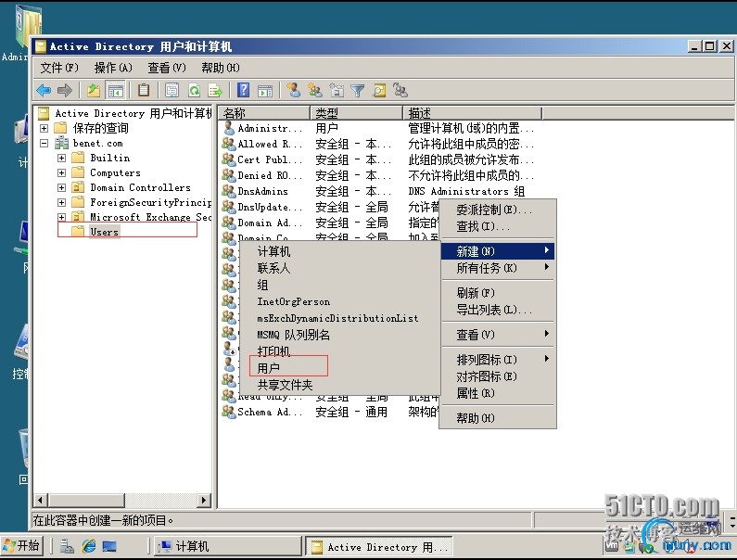The width and height of the screenshot is (737, 560).
Task: Click the gray Forward arrow in toolbar
Action: [64, 90]
